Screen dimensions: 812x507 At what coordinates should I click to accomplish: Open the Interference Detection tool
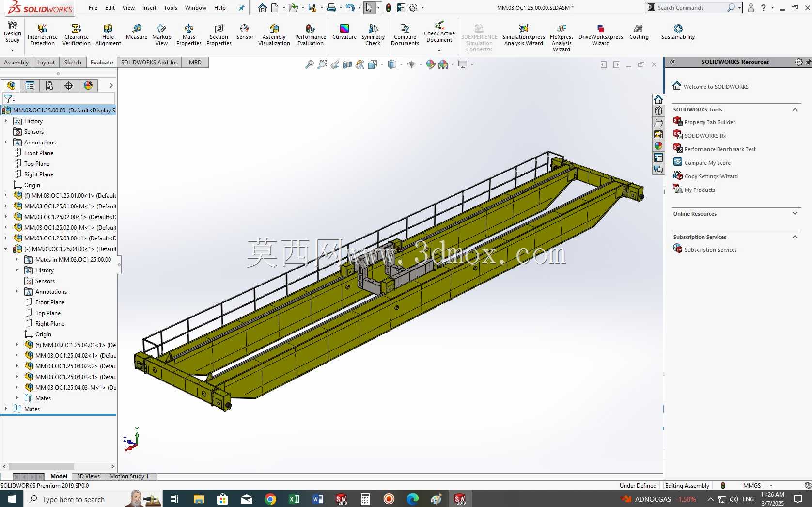pyautogui.click(x=43, y=35)
